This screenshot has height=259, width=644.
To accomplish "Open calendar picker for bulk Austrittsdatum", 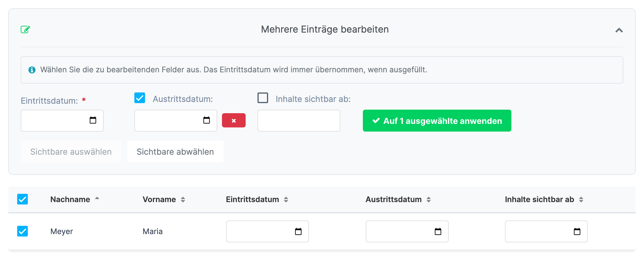I will (207, 120).
